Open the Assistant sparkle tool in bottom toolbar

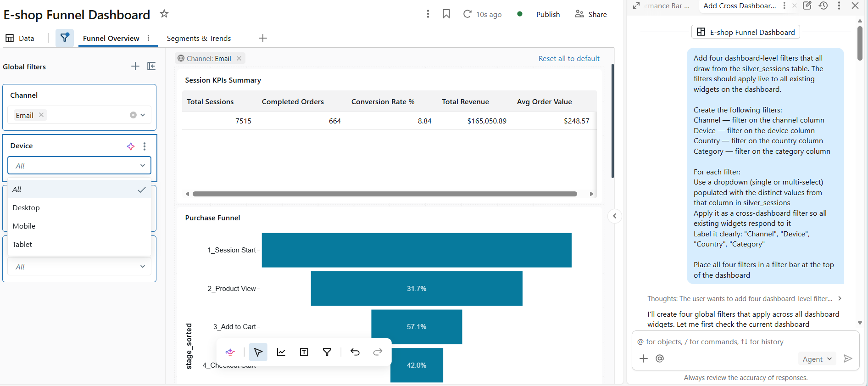coord(230,352)
